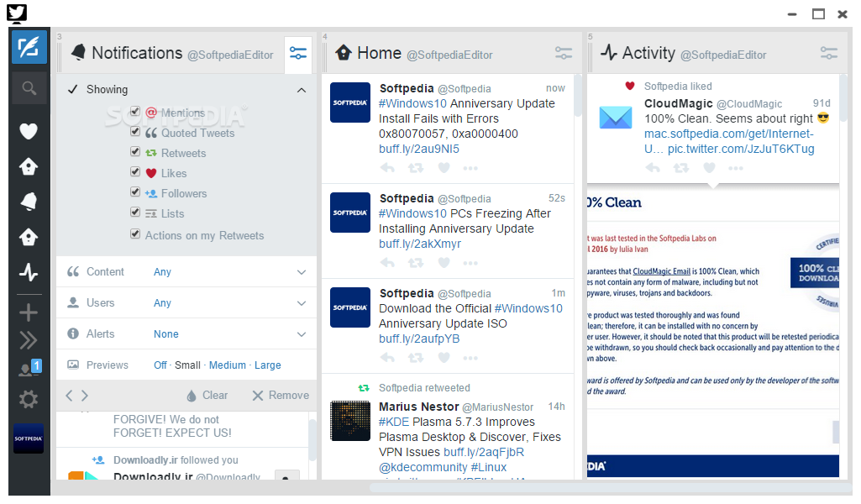Close the Notifications column options toggle icon
The image size is (861, 504).
298,53
